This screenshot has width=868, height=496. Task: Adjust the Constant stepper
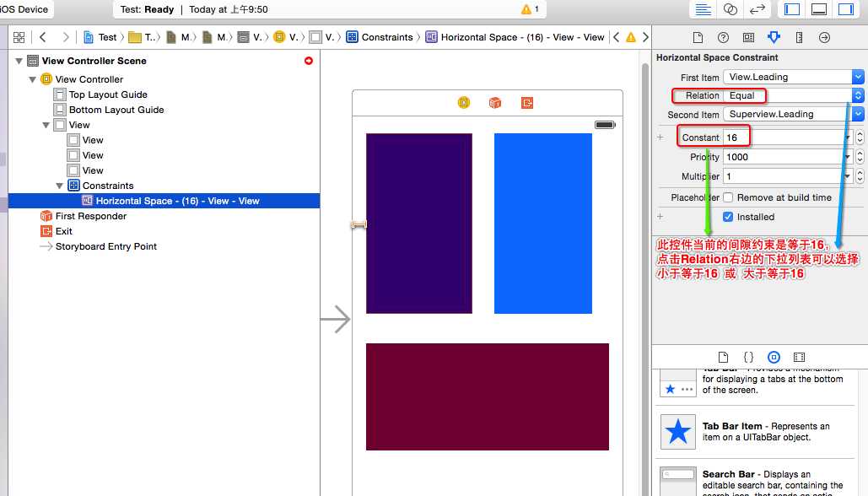click(860, 137)
